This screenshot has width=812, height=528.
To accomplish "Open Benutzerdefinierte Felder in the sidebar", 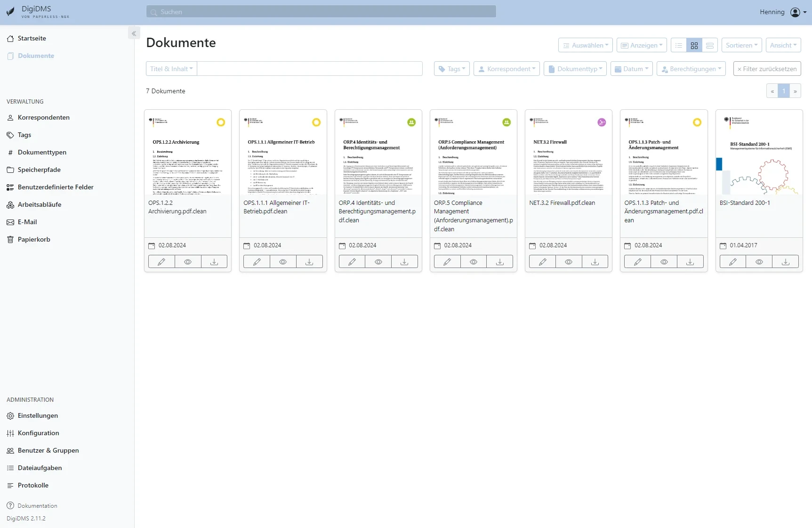I will (x=55, y=187).
